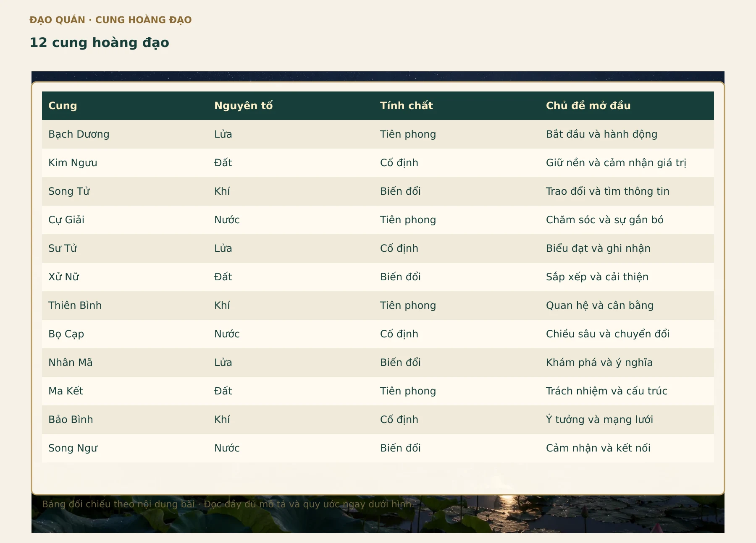Select the 'Cự Giải' cell

coord(125,220)
